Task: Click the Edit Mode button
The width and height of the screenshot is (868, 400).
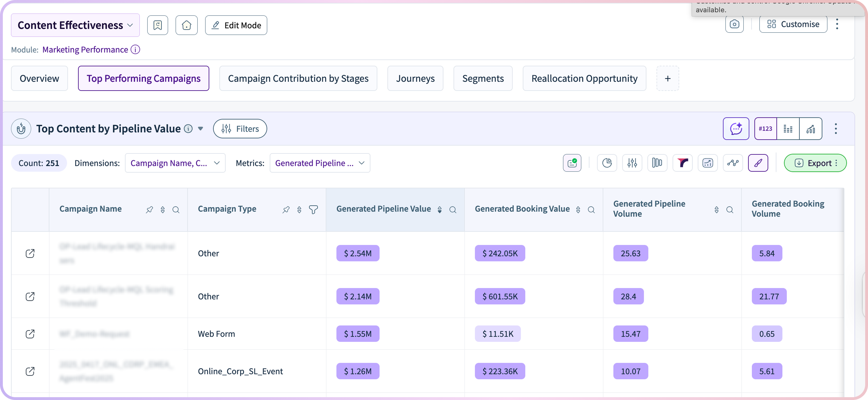Action: click(236, 25)
